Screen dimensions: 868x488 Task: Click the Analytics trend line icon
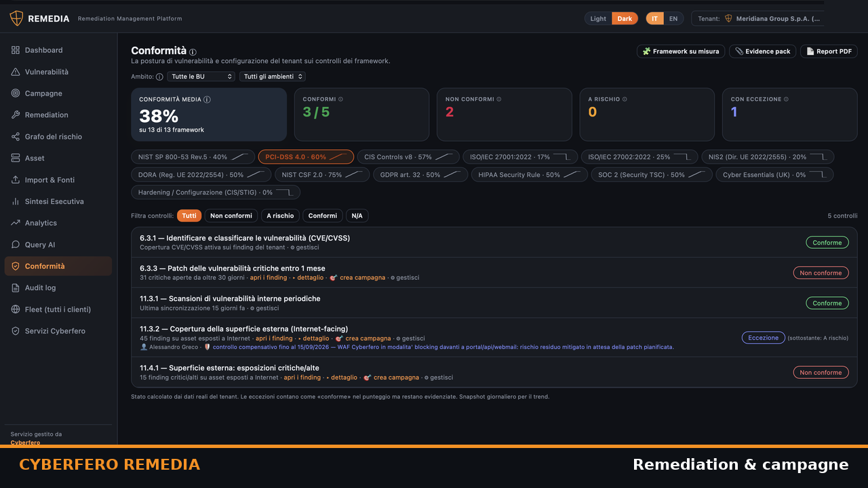point(16,223)
